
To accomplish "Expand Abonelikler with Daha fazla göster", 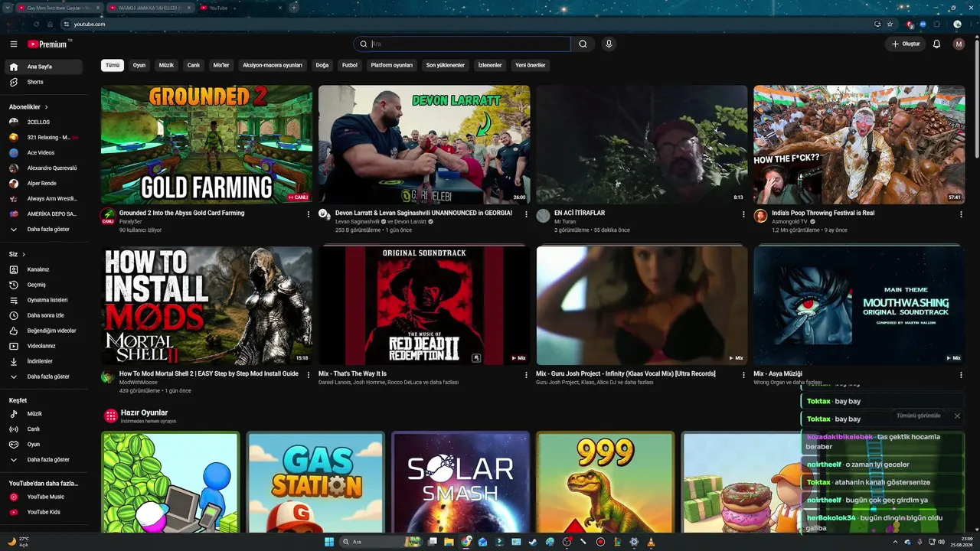I will (45, 230).
